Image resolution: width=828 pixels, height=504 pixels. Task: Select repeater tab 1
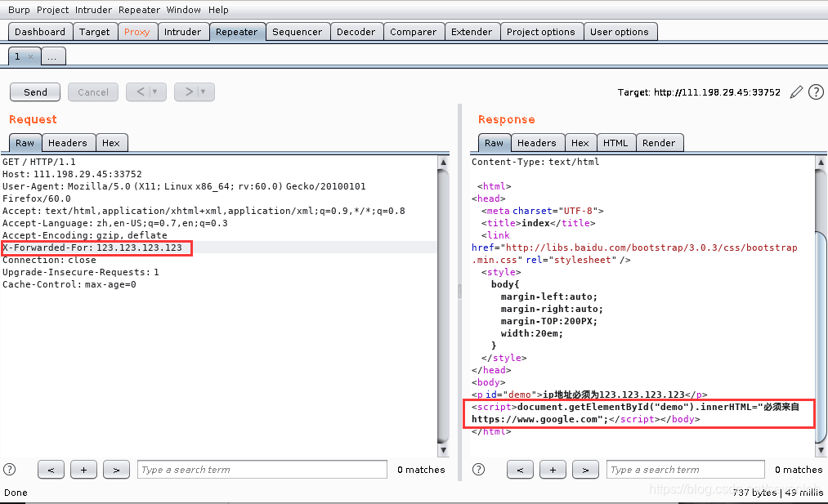(18, 56)
